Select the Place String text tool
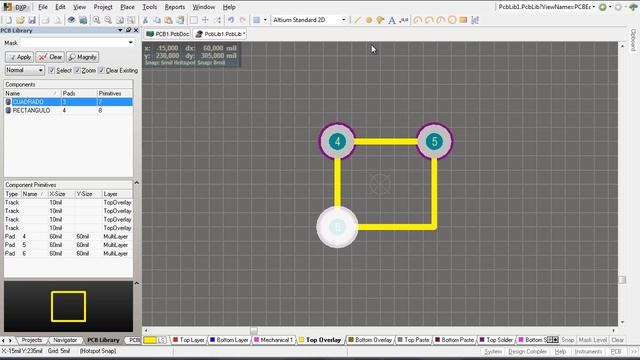 (391, 20)
